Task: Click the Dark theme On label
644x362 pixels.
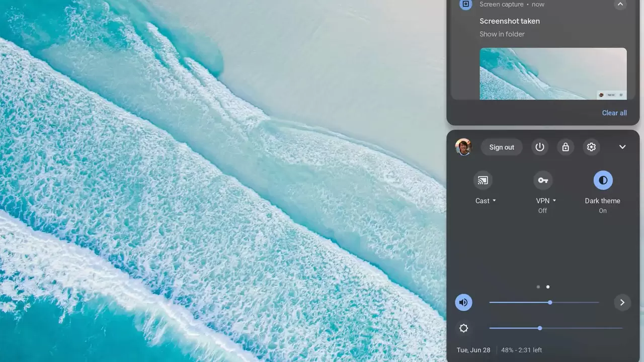Action: (603, 205)
